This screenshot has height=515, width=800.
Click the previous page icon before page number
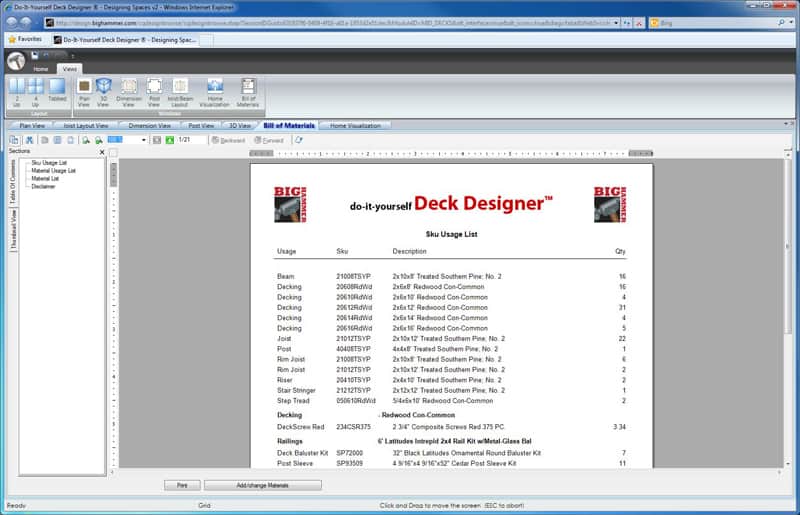click(x=157, y=140)
